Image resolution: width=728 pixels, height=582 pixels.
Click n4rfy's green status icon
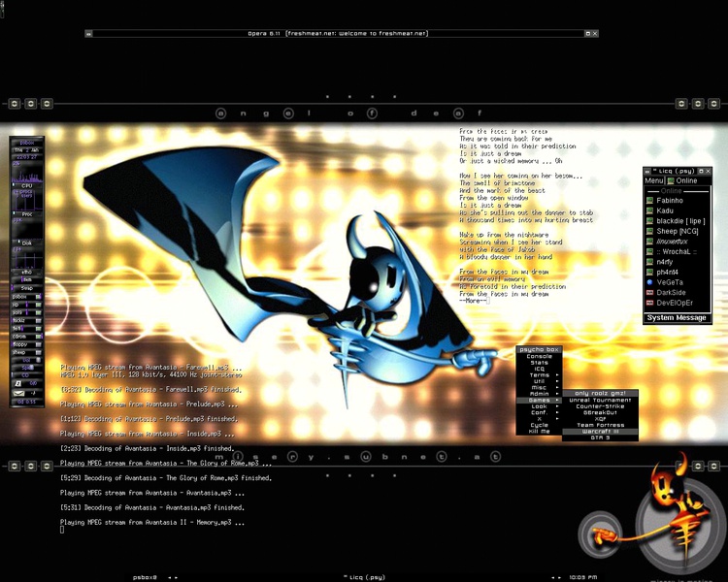tap(650, 262)
